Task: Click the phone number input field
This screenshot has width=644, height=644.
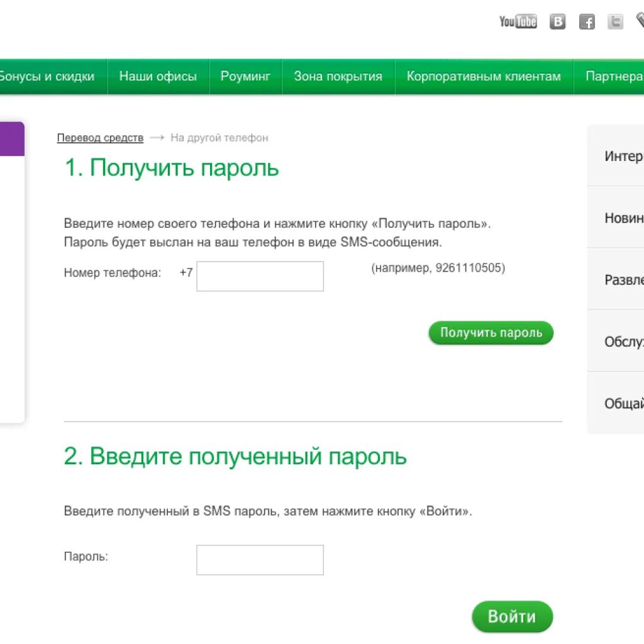Action: tap(260, 276)
